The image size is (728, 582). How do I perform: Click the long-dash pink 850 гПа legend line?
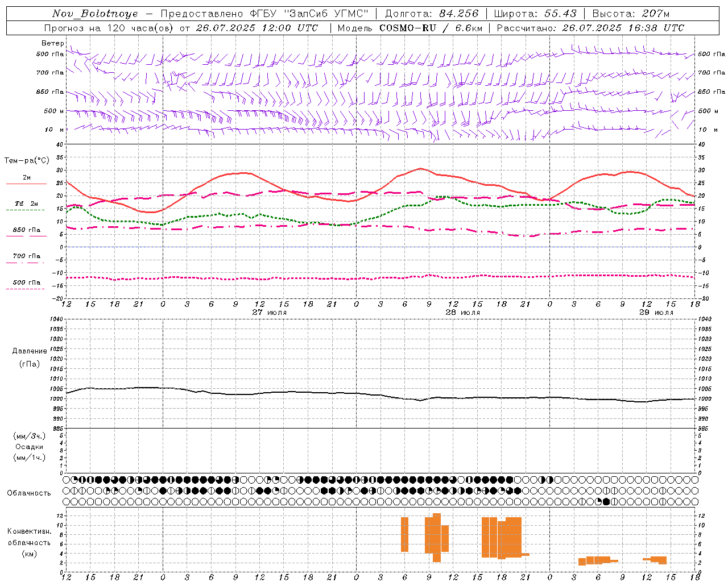click(26, 236)
